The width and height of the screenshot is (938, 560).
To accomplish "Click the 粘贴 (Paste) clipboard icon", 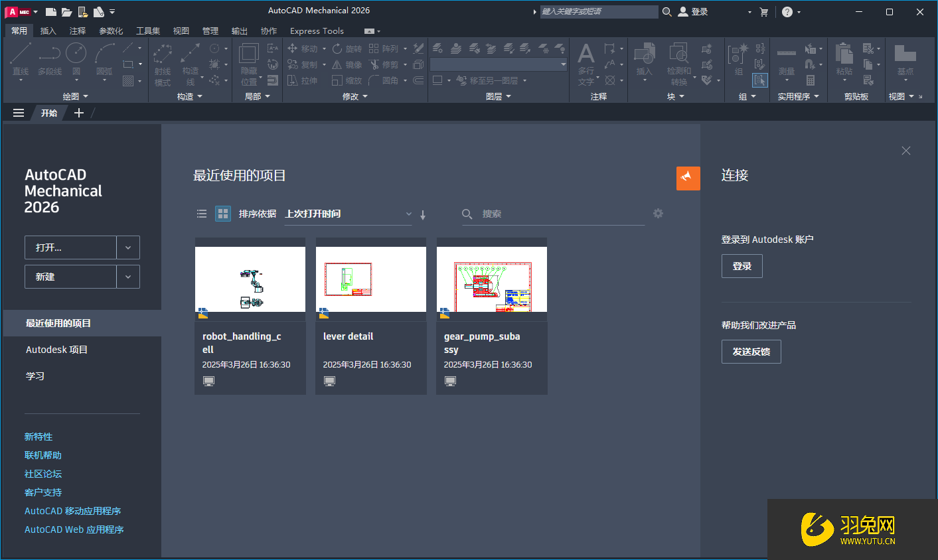I will pos(843,56).
